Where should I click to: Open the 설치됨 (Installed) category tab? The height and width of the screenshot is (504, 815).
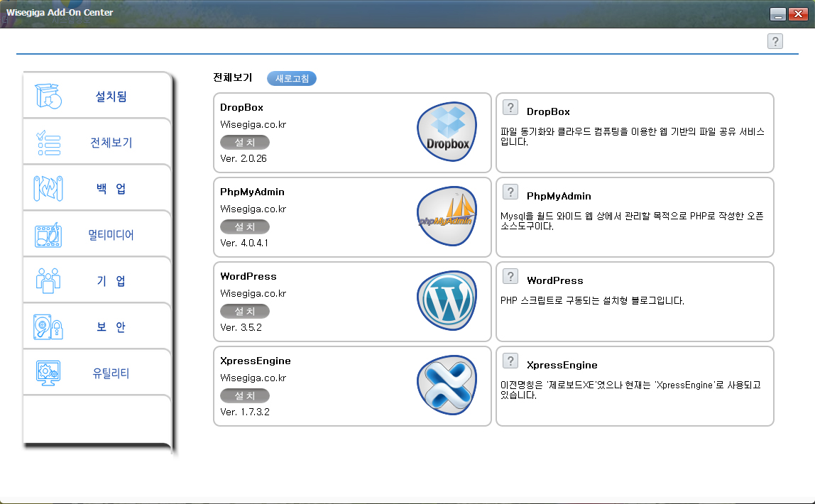pos(97,97)
